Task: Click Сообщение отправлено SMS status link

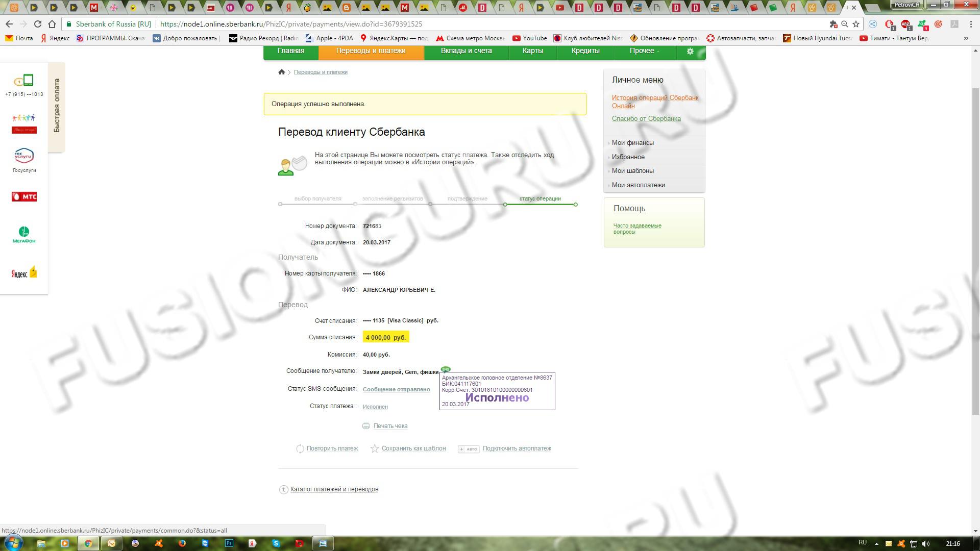Action: coord(397,390)
